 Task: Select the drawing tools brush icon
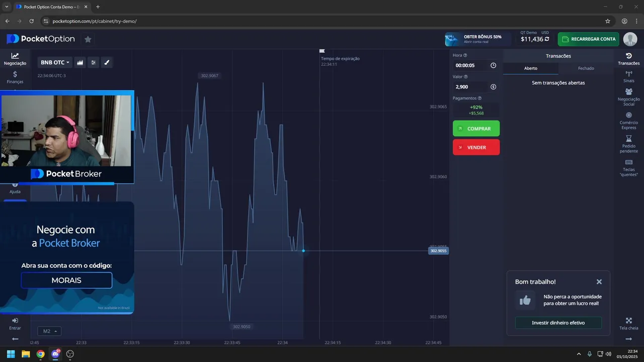pyautogui.click(x=107, y=62)
